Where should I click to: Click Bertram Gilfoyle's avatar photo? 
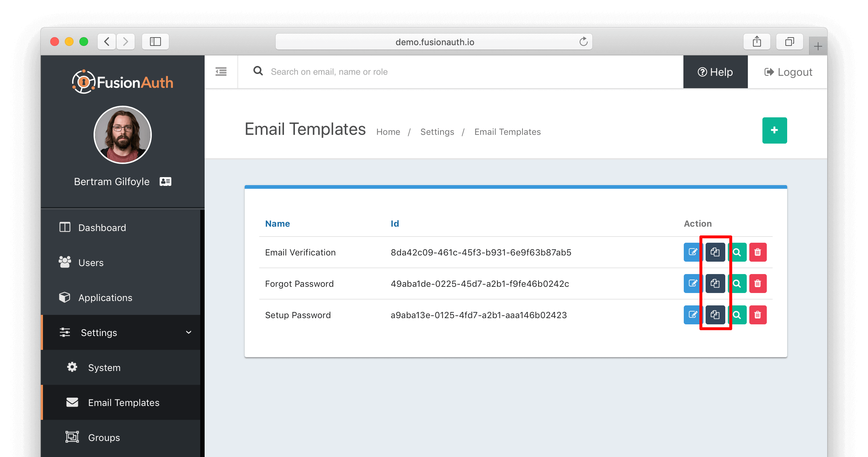pyautogui.click(x=122, y=134)
